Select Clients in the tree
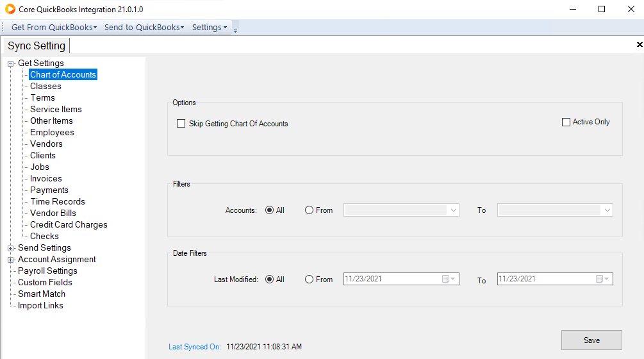Image resolution: width=644 pixels, height=359 pixels. 43,155
